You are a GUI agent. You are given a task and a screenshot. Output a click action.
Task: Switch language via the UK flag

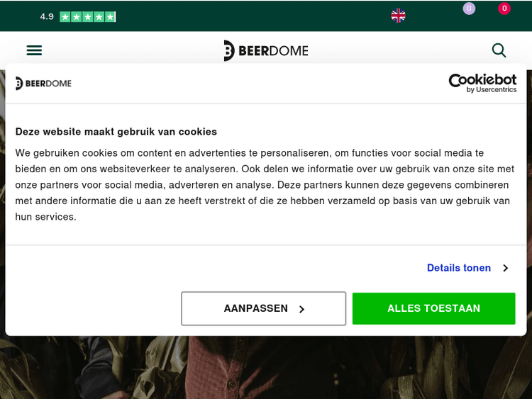pos(399,16)
